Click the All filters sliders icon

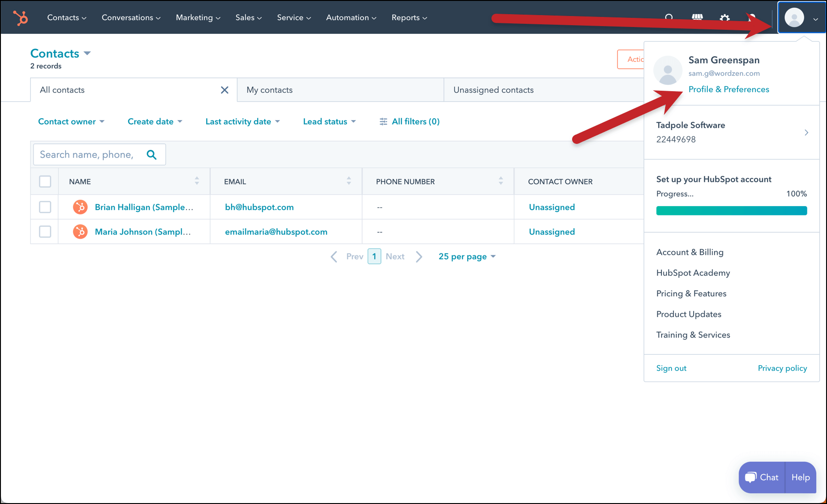coord(383,121)
